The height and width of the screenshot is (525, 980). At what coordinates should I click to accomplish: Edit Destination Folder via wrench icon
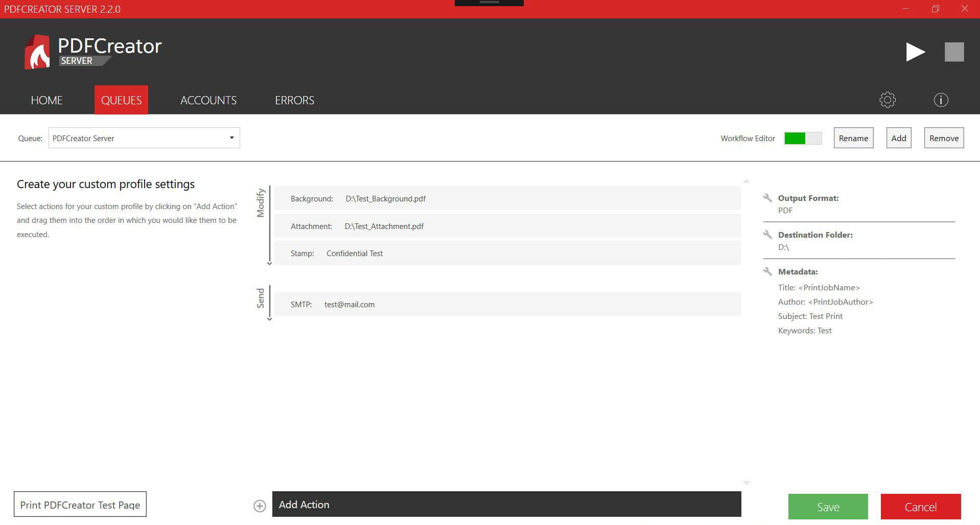coord(767,235)
